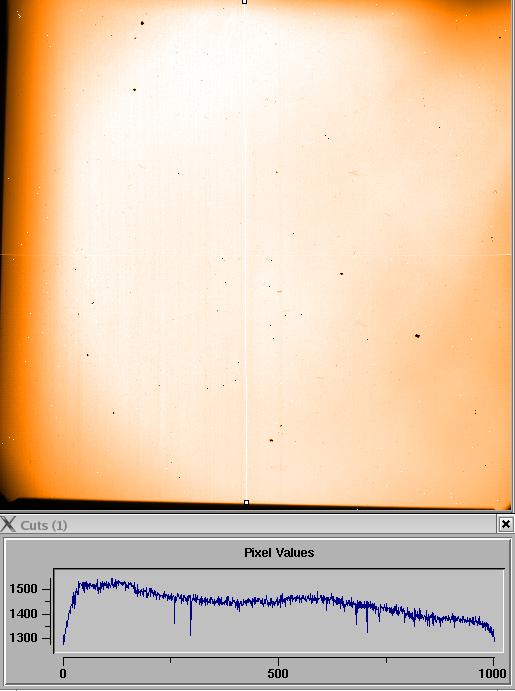Close the Cuts (1) panel
515x691 pixels.
(x=506, y=524)
